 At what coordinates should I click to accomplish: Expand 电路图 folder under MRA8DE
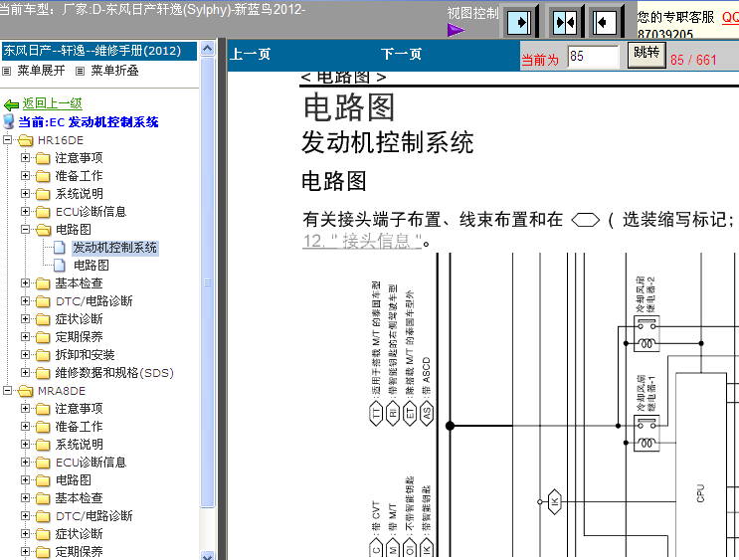coord(25,480)
